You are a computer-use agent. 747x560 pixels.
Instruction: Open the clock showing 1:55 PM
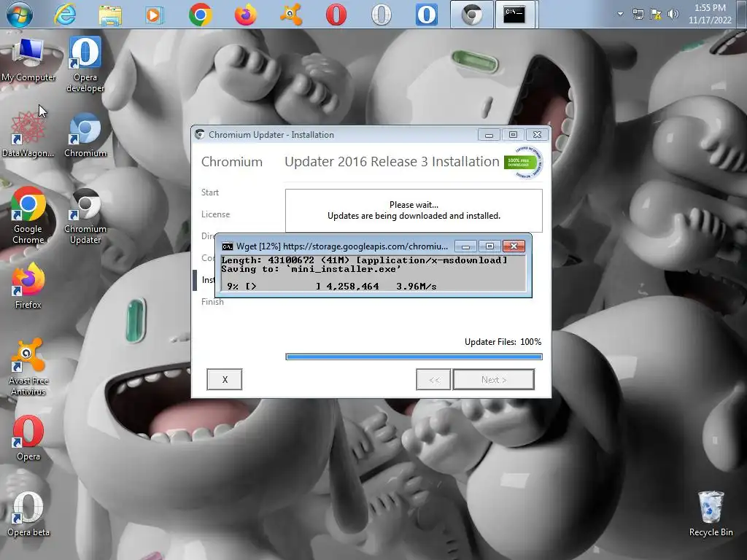[x=710, y=14]
